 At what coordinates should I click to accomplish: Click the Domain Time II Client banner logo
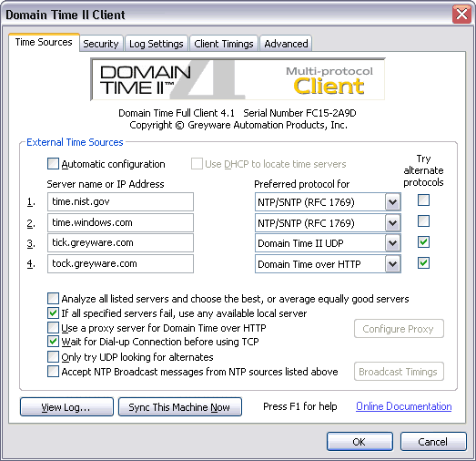[238, 79]
